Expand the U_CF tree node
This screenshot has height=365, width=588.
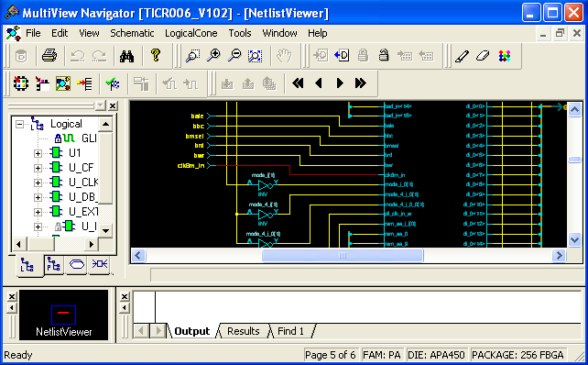(x=38, y=168)
